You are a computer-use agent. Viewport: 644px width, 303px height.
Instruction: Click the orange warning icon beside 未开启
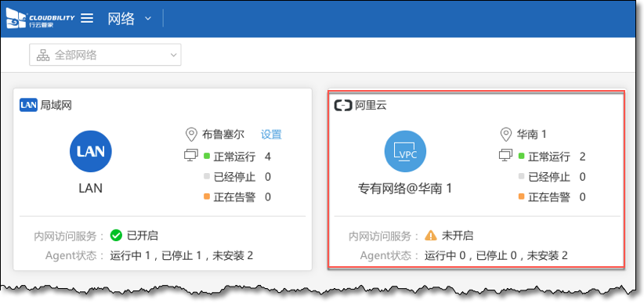[x=431, y=235]
